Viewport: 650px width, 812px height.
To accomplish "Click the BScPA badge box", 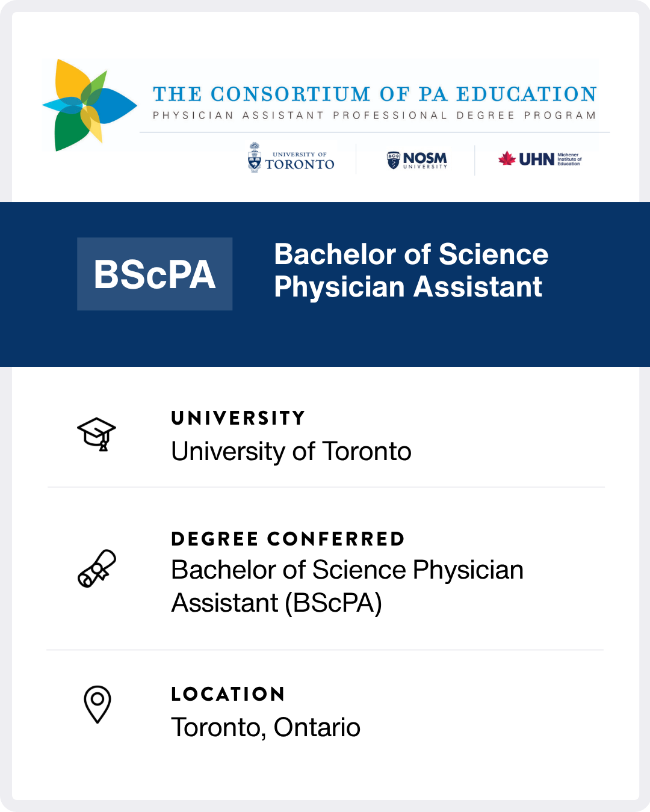I will point(155,274).
